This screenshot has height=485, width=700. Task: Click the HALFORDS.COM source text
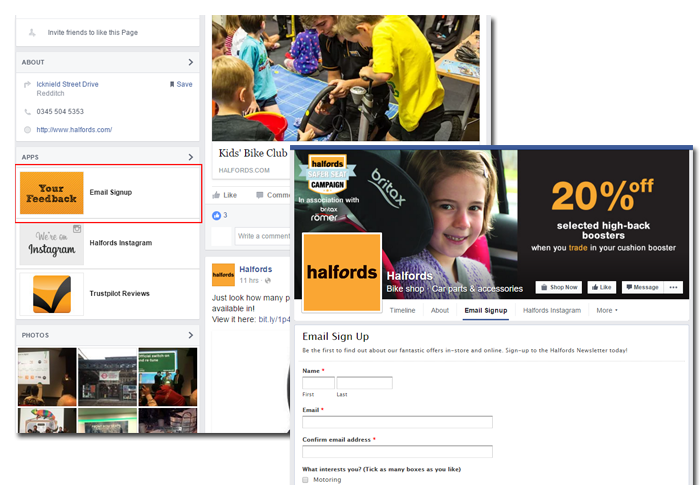point(244,171)
